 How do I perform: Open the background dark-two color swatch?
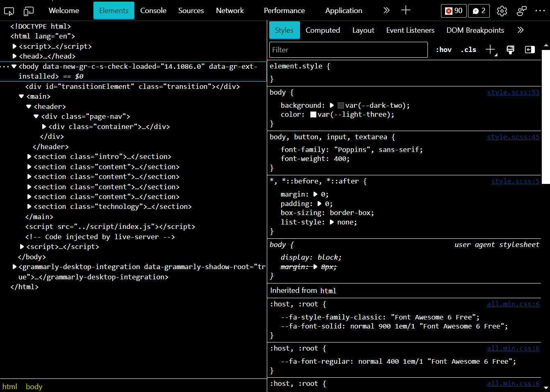pos(341,106)
